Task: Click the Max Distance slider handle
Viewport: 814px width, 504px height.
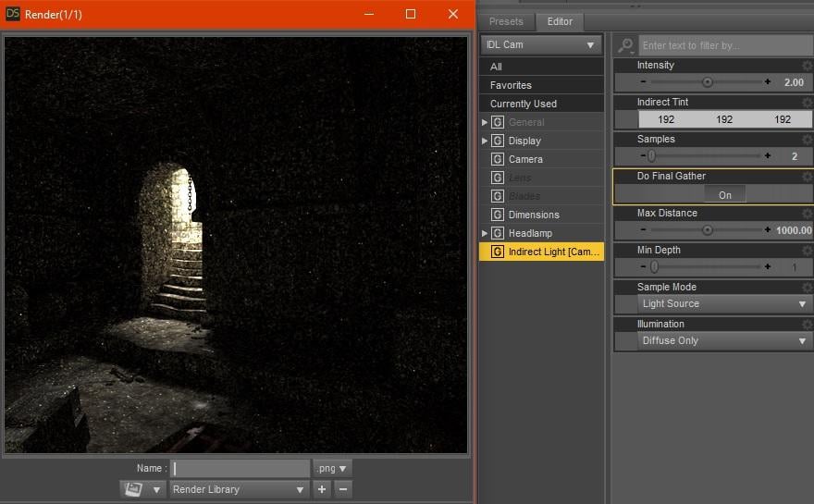Action: point(707,230)
